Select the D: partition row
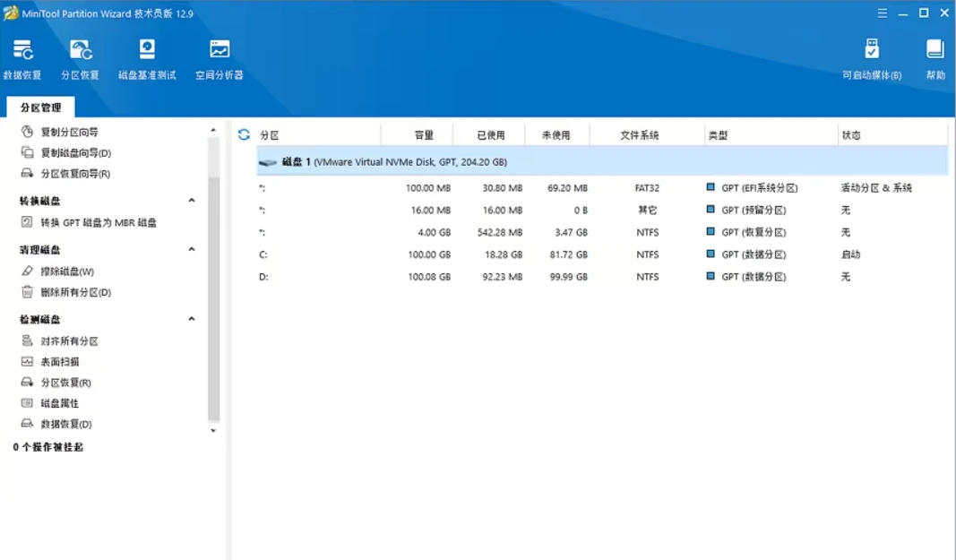Screen dimensions: 956x560 tap(602, 276)
